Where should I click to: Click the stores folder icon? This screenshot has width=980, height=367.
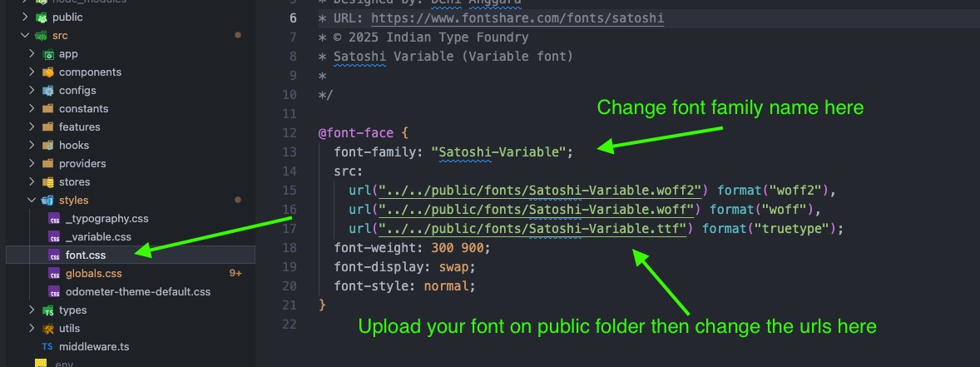[x=48, y=182]
